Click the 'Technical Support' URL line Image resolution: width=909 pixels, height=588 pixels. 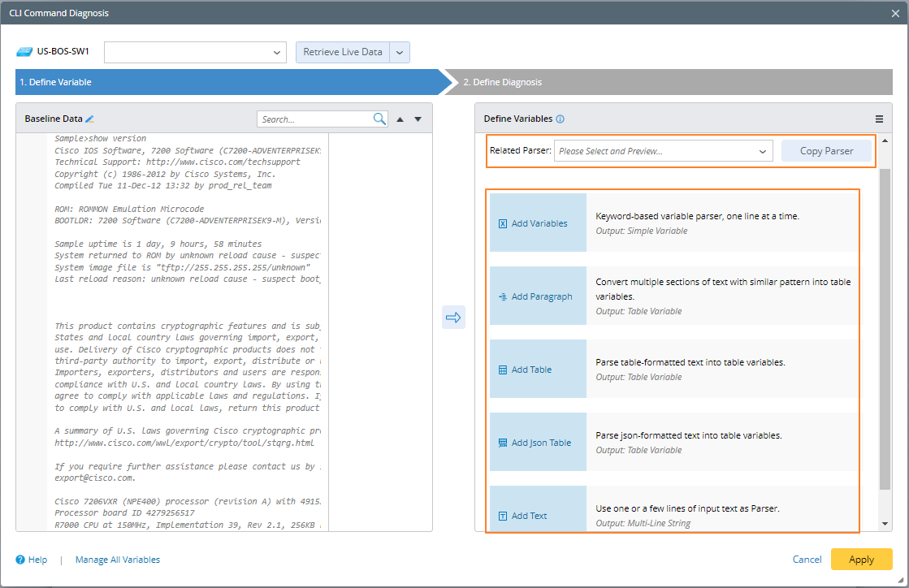(177, 162)
